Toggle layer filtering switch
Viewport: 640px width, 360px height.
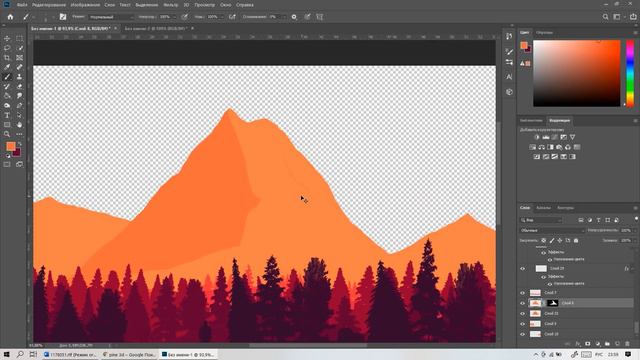pyautogui.click(x=636, y=220)
